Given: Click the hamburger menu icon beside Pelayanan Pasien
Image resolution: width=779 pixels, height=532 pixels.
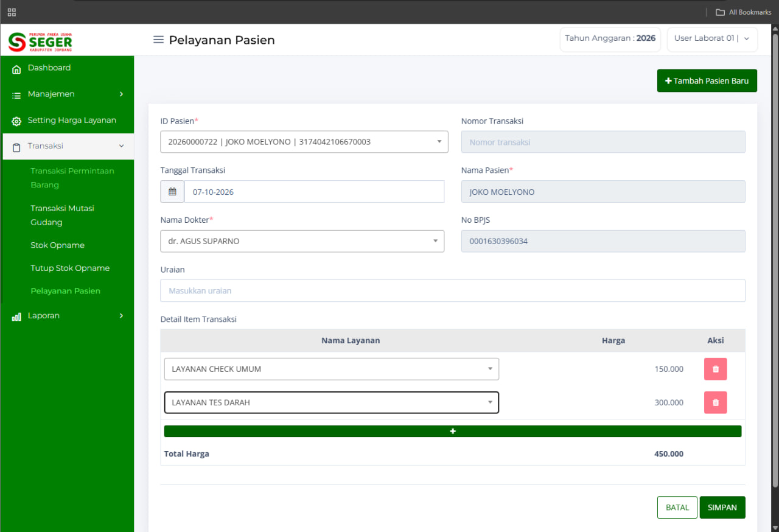Looking at the screenshot, I should coord(158,40).
